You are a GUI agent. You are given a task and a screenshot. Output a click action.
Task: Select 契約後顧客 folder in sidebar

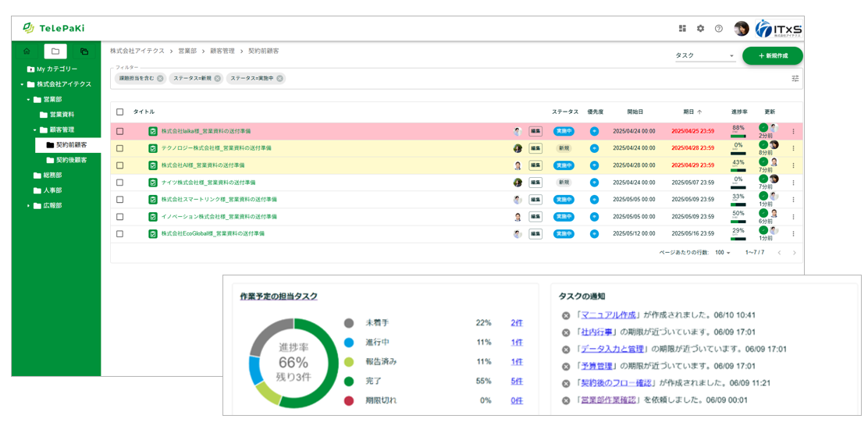pyautogui.click(x=71, y=160)
